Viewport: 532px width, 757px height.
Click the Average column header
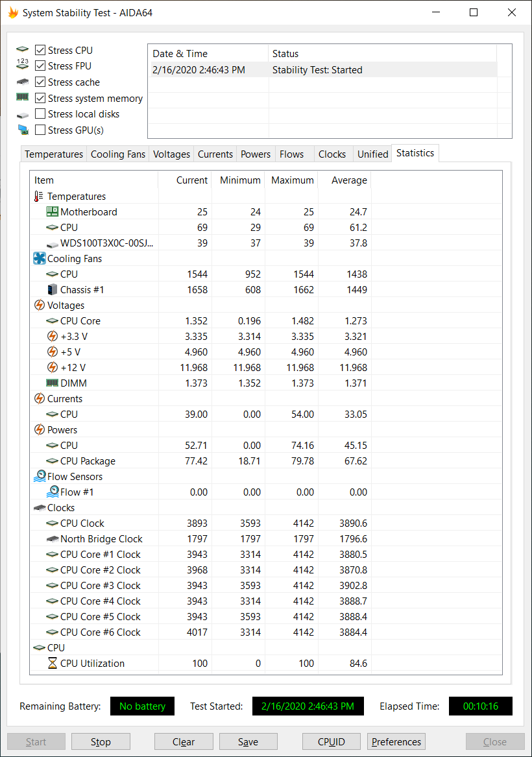[x=345, y=180]
